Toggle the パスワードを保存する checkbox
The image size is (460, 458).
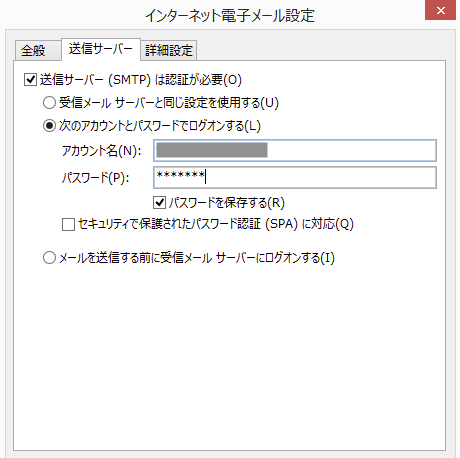[x=160, y=202]
